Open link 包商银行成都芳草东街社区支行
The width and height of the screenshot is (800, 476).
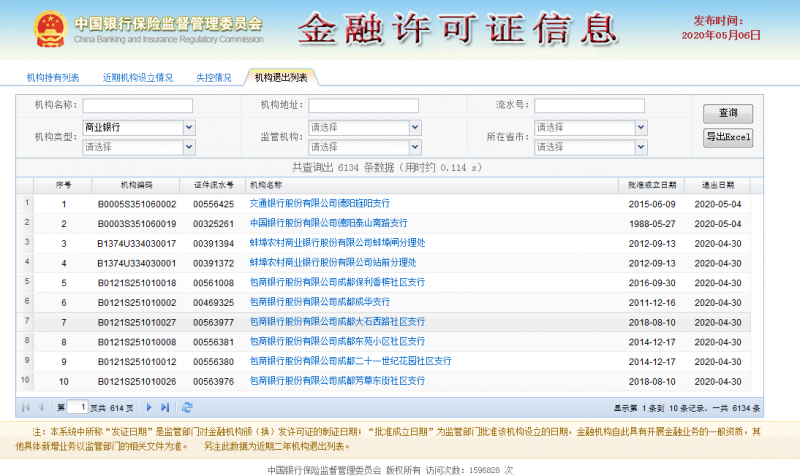pos(337,381)
